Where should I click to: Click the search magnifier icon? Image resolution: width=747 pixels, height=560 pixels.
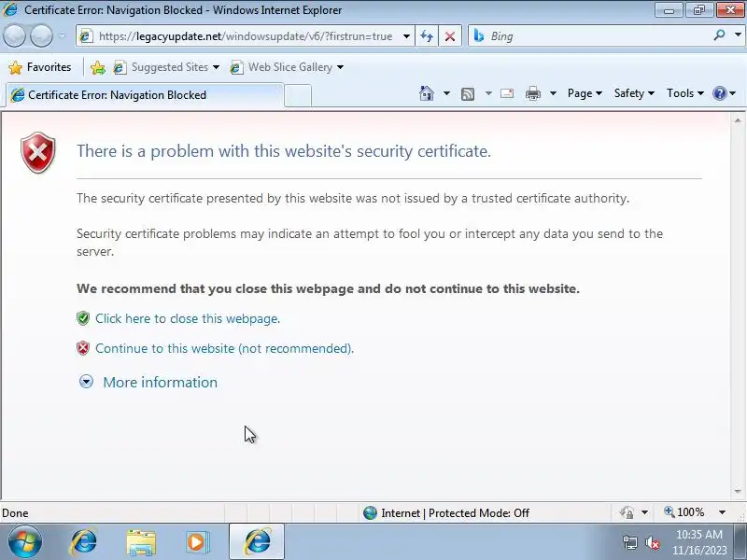(719, 35)
